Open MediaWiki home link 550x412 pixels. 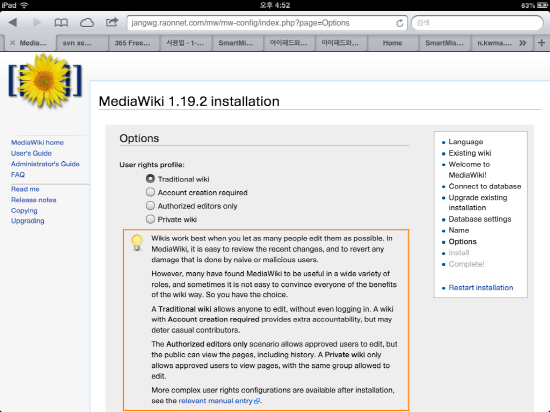pos(37,142)
